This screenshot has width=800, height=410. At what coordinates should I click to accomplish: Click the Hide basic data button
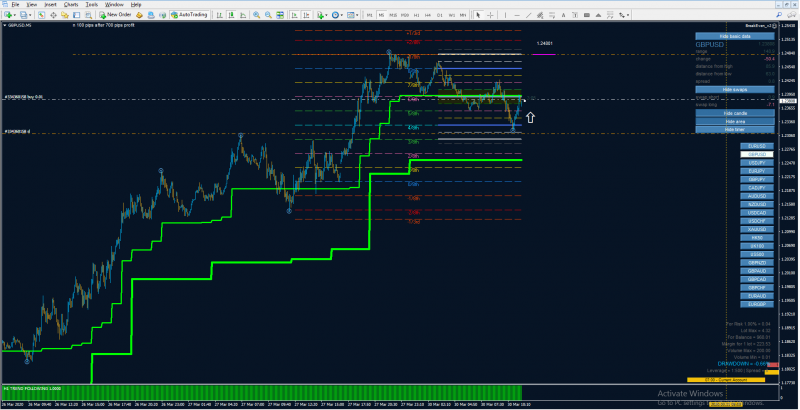pos(735,36)
